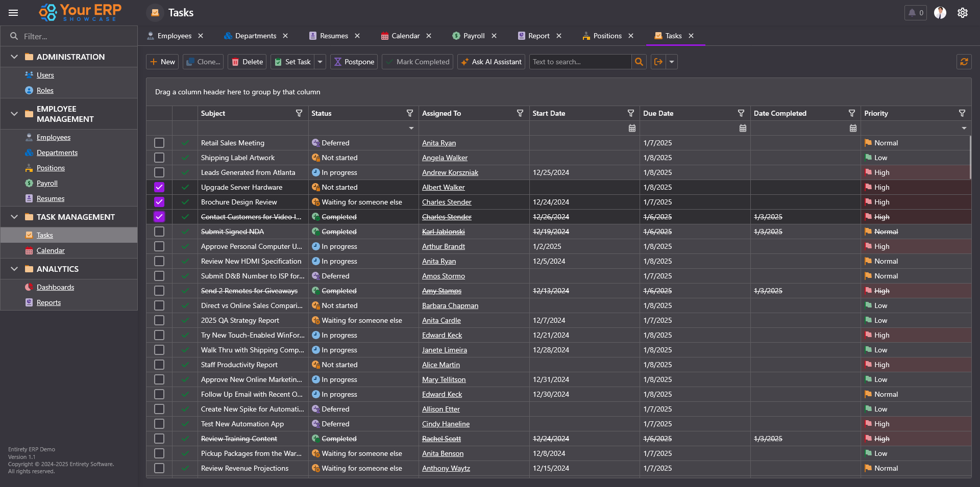
Task: Check the Retail Sales Meeting row
Action: coord(159,143)
